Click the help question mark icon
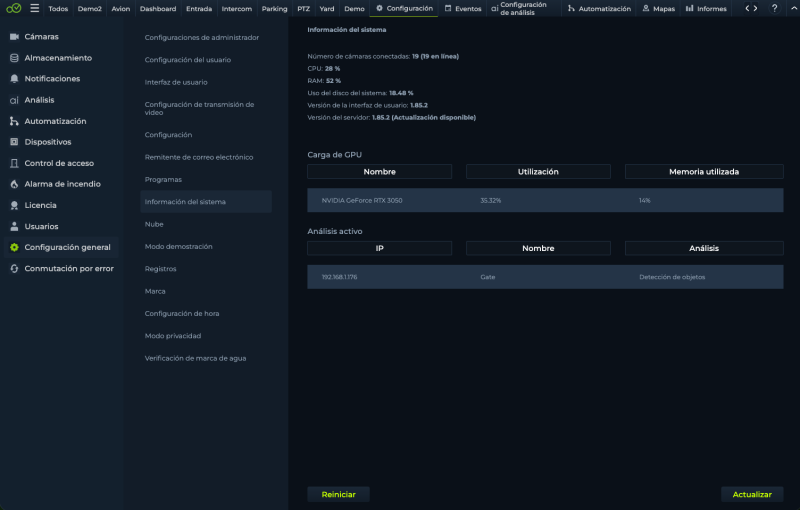800x510 pixels. click(x=774, y=8)
